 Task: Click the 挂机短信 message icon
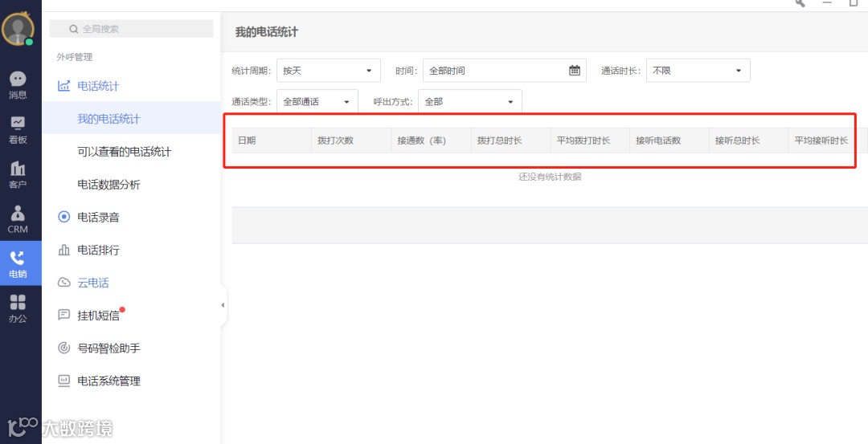coord(64,316)
